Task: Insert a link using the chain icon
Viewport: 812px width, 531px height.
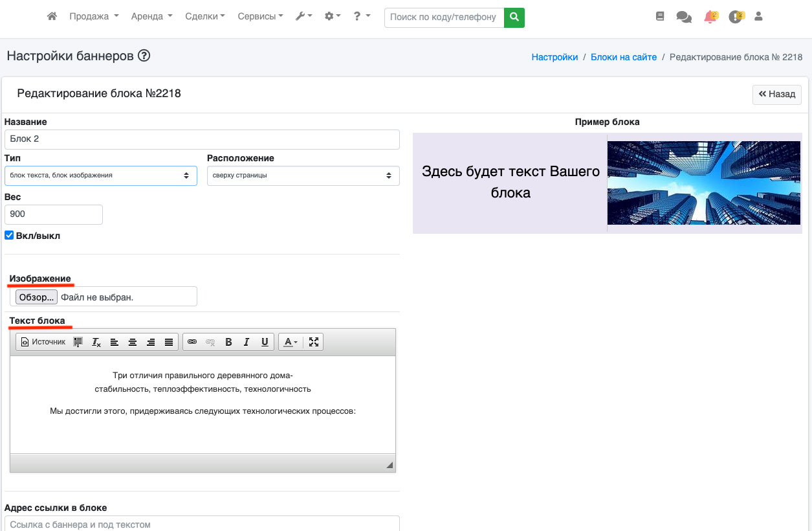Action: click(x=192, y=342)
